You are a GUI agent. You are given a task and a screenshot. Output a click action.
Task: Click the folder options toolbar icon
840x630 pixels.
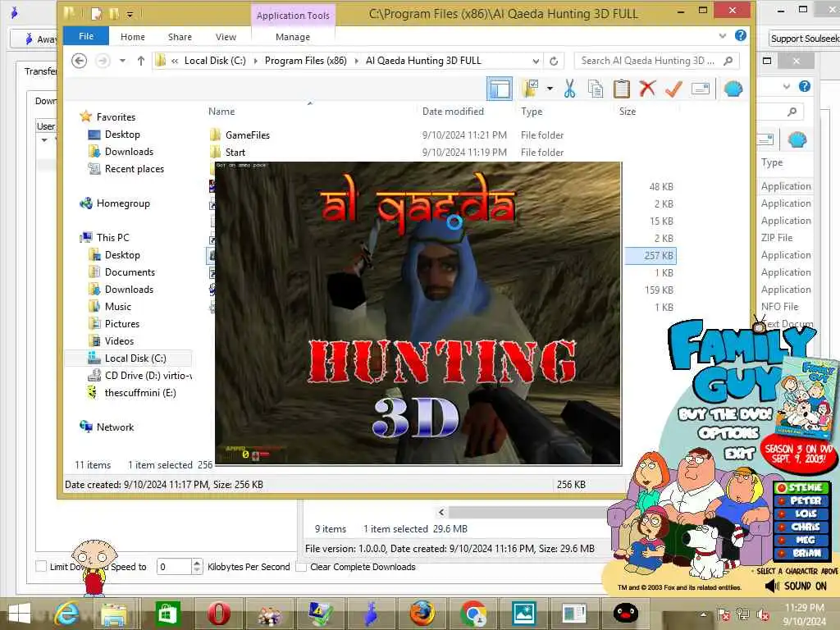click(x=531, y=89)
